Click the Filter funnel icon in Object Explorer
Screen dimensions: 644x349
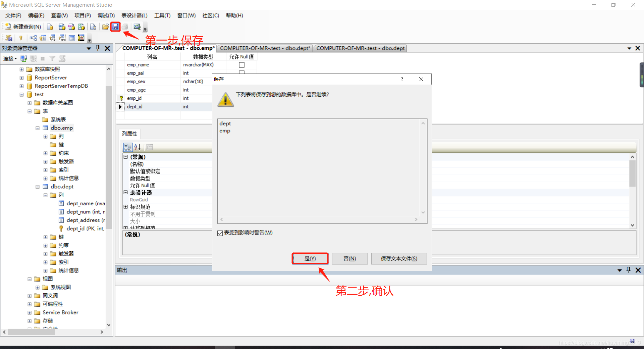[x=52, y=59]
